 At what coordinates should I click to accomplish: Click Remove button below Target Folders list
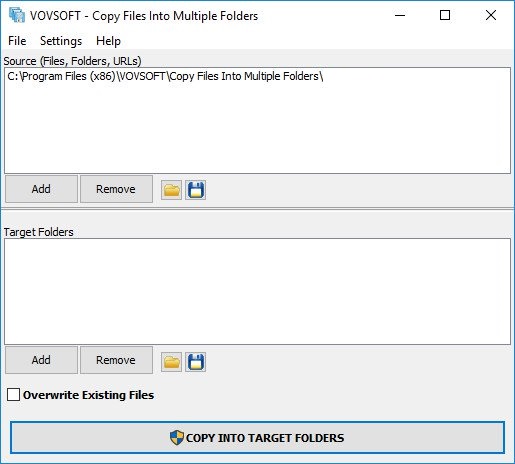click(116, 360)
